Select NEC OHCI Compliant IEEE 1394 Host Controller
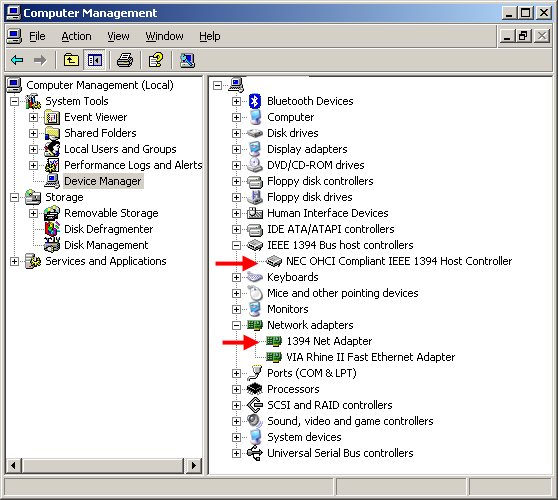This screenshot has width=558, height=500. point(399,261)
